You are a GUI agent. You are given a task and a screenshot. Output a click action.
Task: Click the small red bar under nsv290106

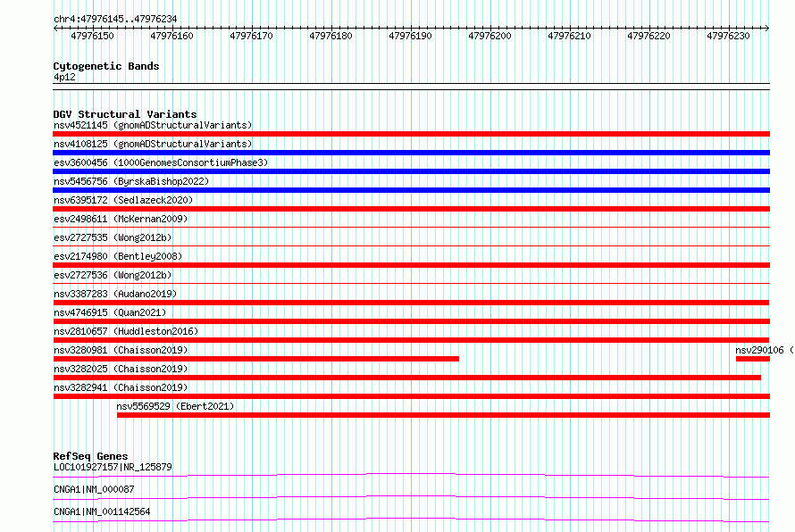[x=753, y=359]
